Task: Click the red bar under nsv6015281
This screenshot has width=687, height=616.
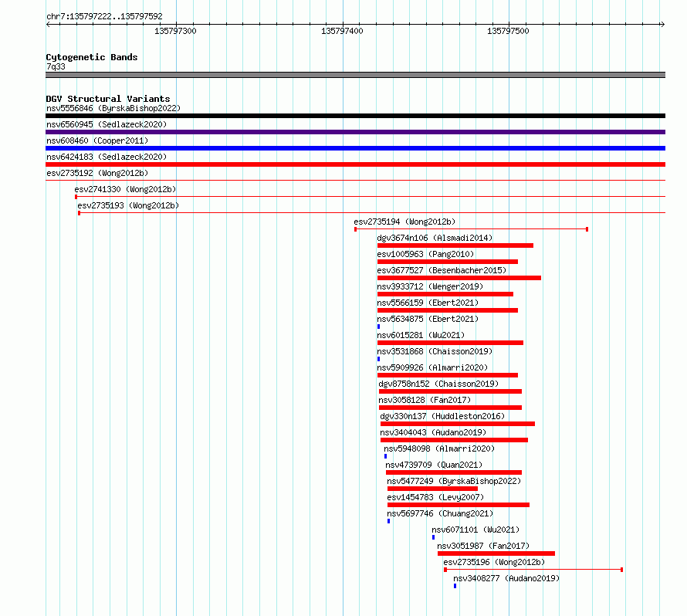Action: coord(450,343)
